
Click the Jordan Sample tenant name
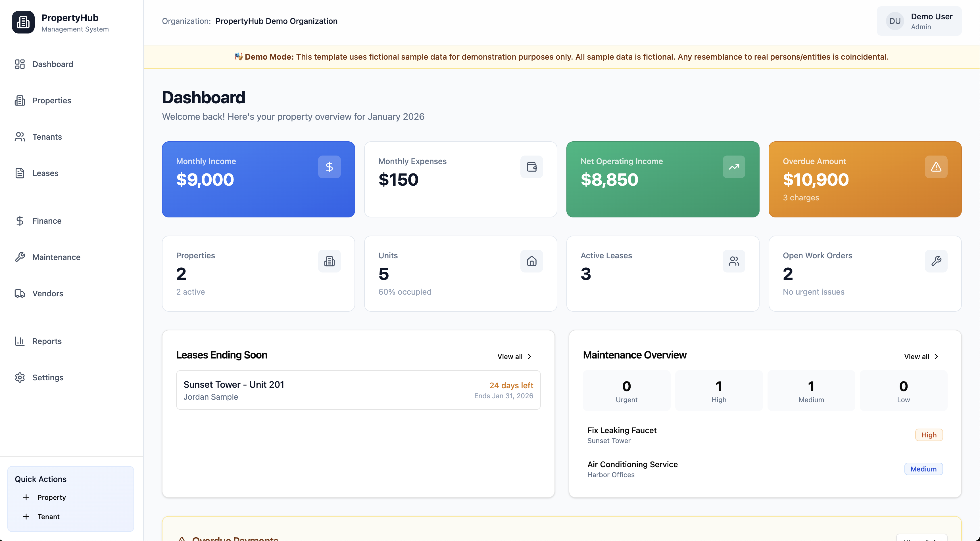point(211,397)
